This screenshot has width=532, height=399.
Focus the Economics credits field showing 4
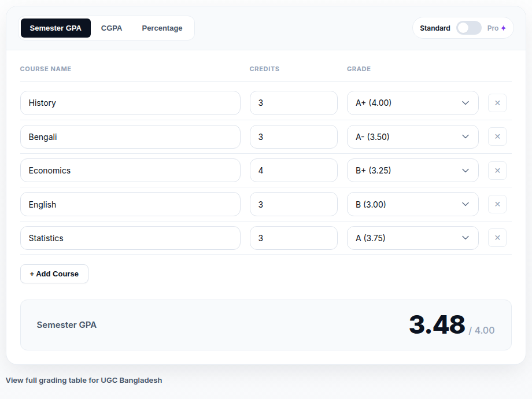(294, 171)
